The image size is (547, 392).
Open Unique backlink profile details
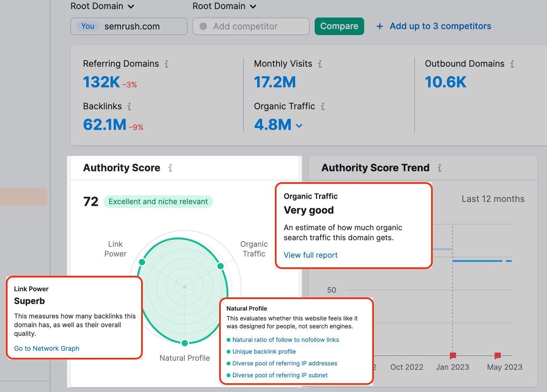264,351
